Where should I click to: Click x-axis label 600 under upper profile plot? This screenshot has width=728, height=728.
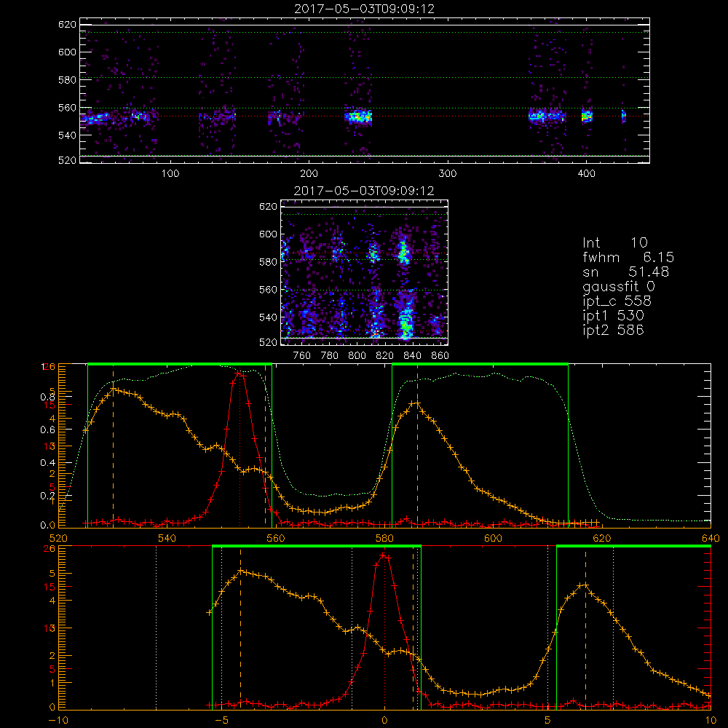pyautogui.click(x=493, y=539)
